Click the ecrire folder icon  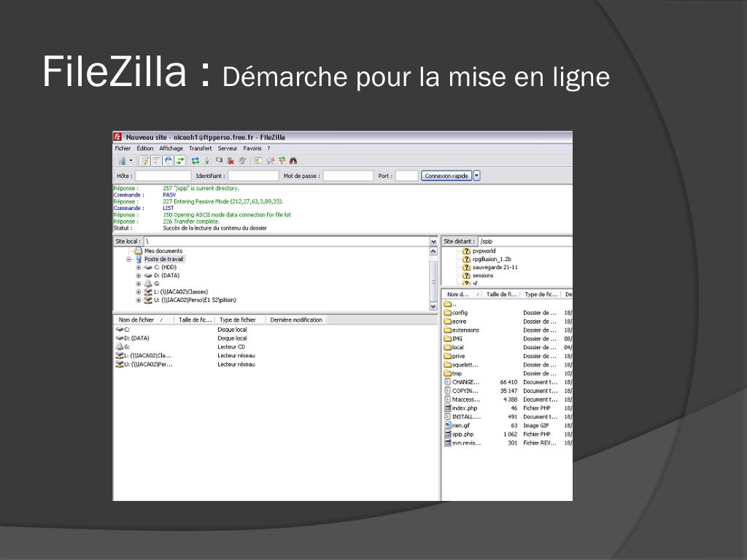point(448,322)
